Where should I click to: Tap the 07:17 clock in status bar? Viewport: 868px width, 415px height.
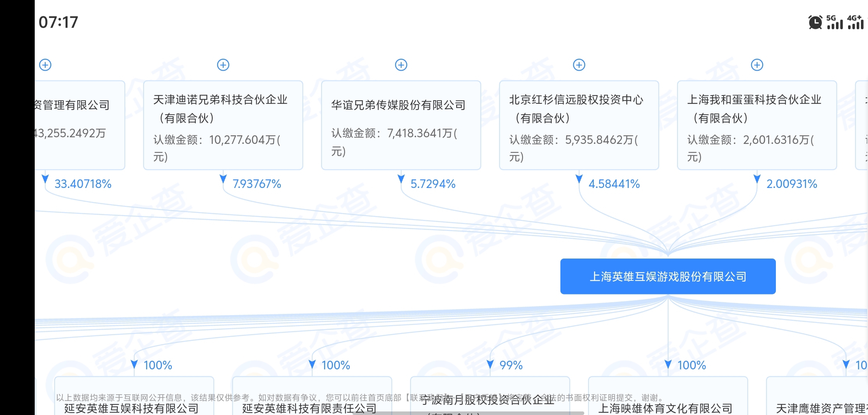pos(59,22)
